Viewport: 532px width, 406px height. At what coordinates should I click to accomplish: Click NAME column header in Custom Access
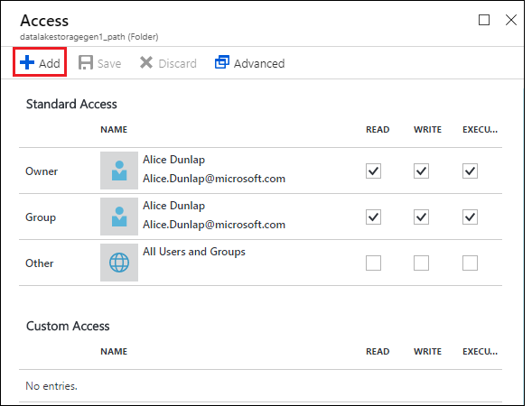point(114,352)
